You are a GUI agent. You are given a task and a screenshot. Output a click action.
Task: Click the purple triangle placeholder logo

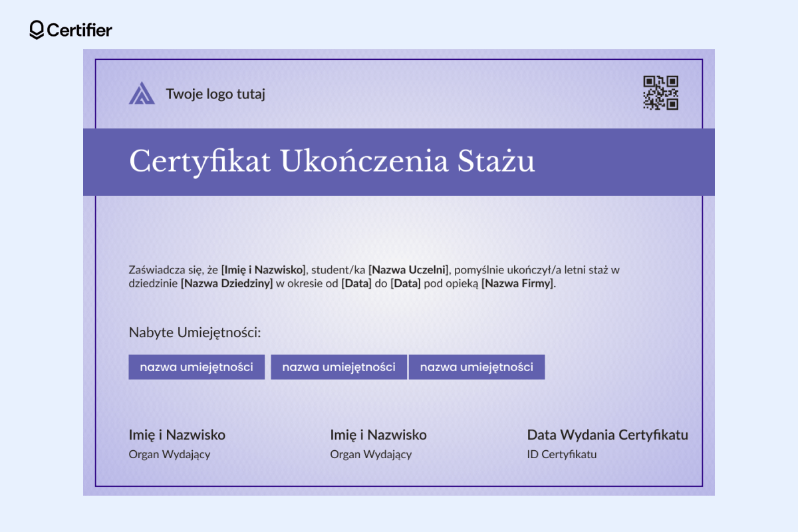[x=142, y=93]
